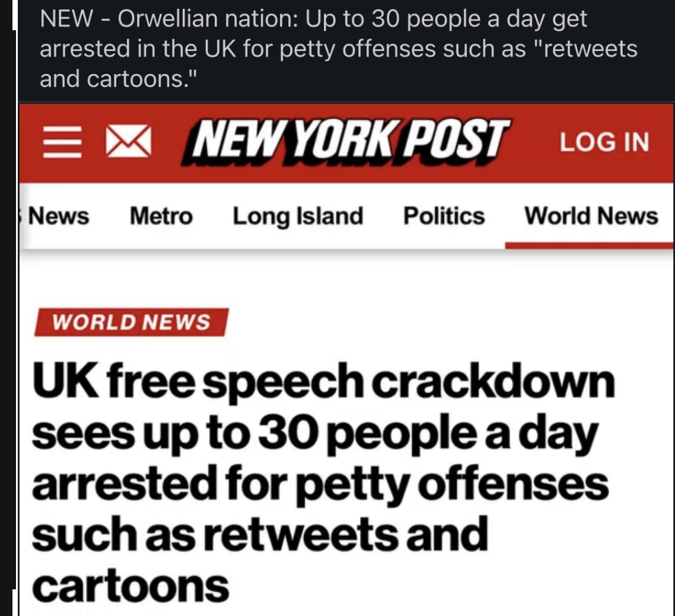675x616 pixels.
Task: Open the UK free speech crackdown headline
Action: click(x=323, y=383)
